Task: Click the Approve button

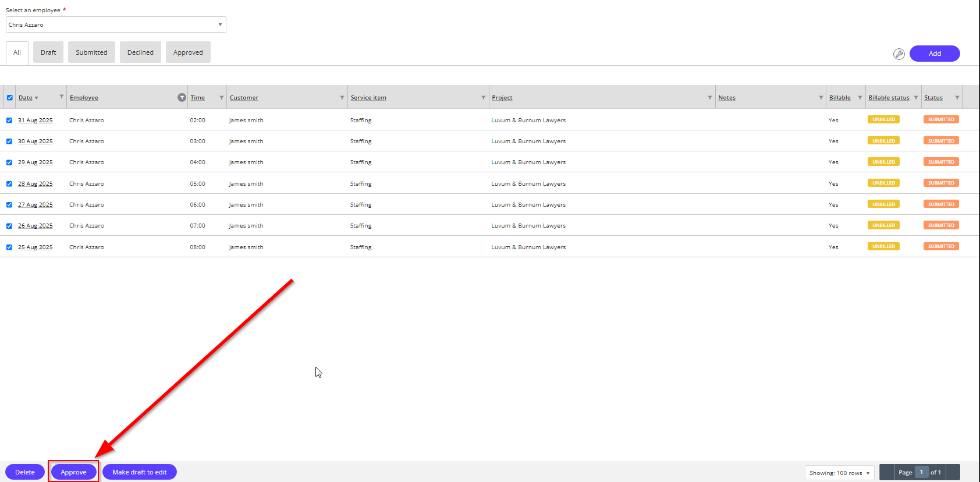Action: 73,472
